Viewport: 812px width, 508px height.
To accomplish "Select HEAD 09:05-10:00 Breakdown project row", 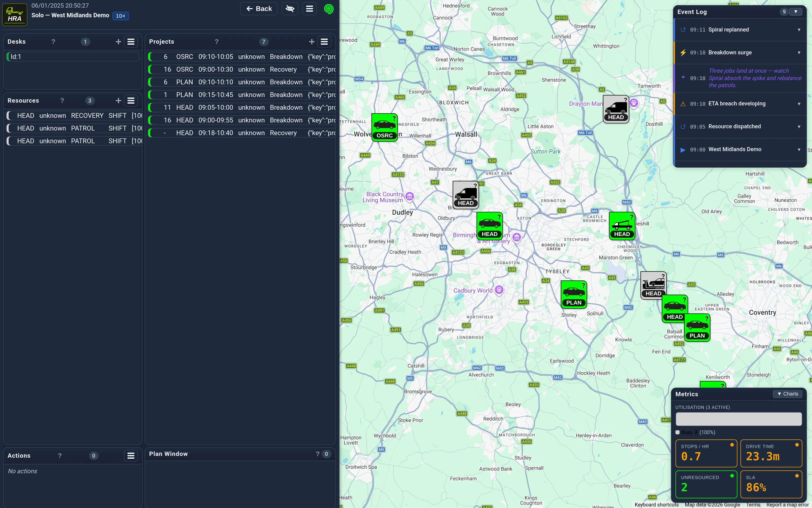I will 242,107.
